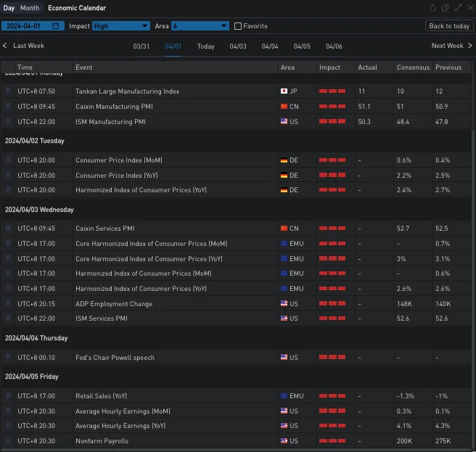Open the Area filter dropdown
Image resolution: width=476 pixels, height=452 pixels.
tap(200, 26)
